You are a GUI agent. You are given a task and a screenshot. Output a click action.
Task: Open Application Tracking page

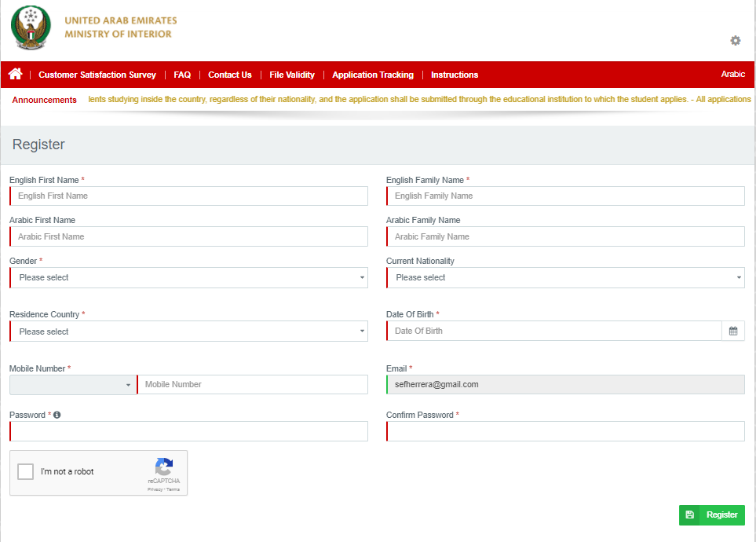(373, 75)
